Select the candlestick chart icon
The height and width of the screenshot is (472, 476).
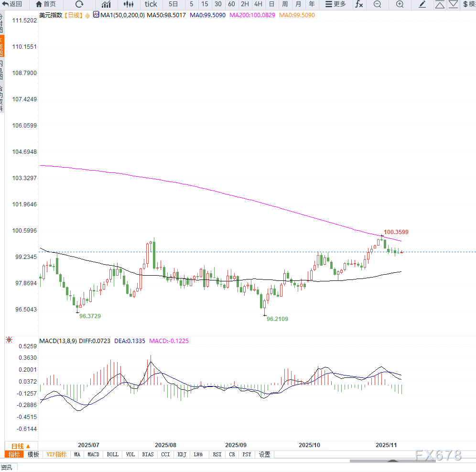129,4
